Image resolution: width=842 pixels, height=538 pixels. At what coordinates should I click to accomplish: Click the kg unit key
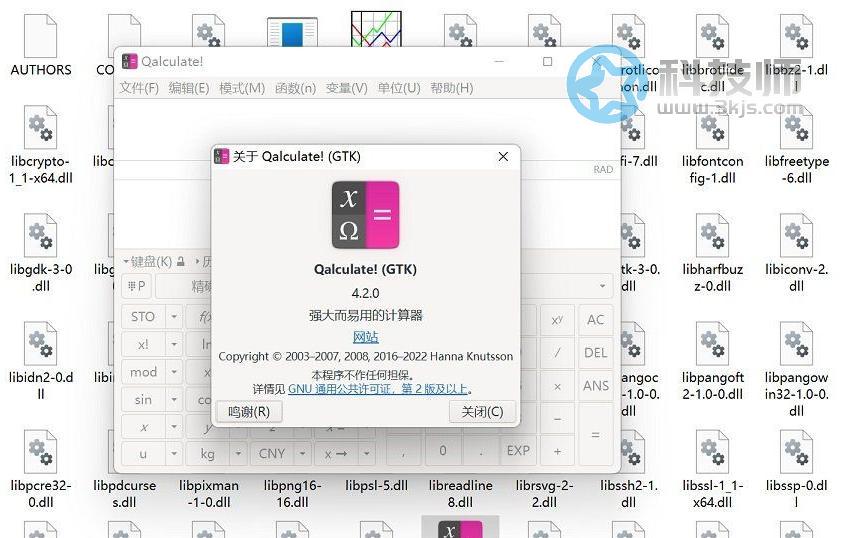pos(208,454)
